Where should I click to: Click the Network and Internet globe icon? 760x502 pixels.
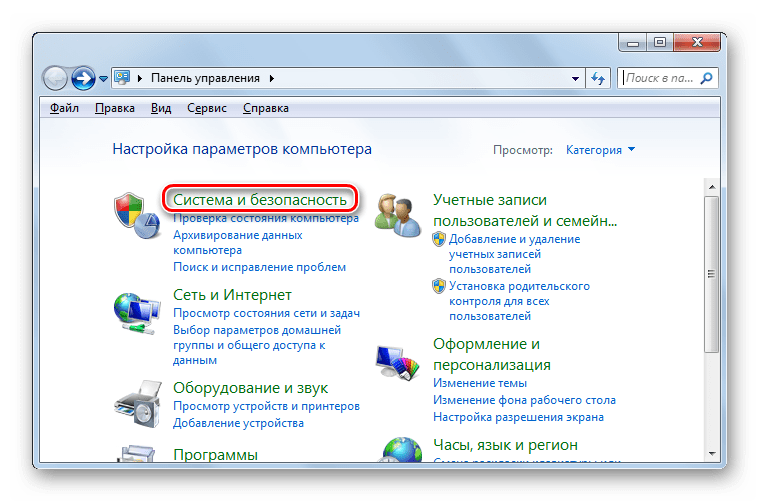click(137, 313)
